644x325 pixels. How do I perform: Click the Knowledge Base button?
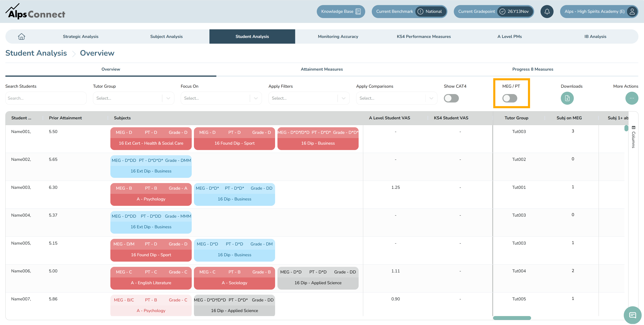tap(341, 11)
